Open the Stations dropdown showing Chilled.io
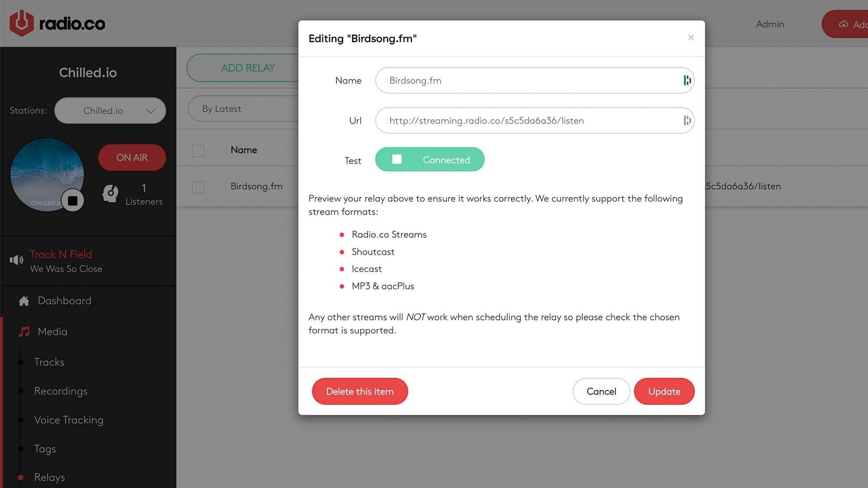 (110, 111)
